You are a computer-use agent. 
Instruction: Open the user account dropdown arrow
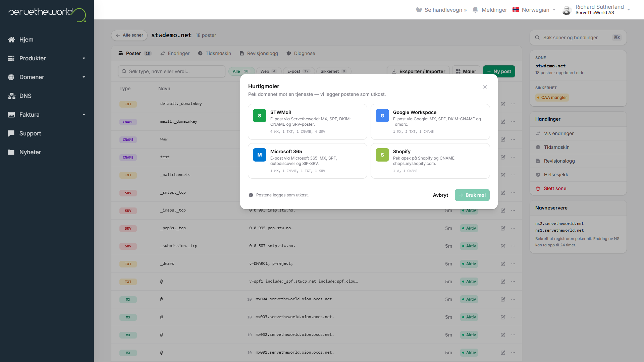pyautogui.click(x=629, y=10)
